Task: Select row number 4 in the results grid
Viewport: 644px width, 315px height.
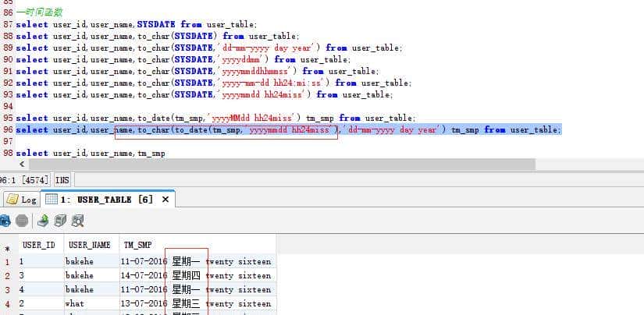Action: point(7,304)
